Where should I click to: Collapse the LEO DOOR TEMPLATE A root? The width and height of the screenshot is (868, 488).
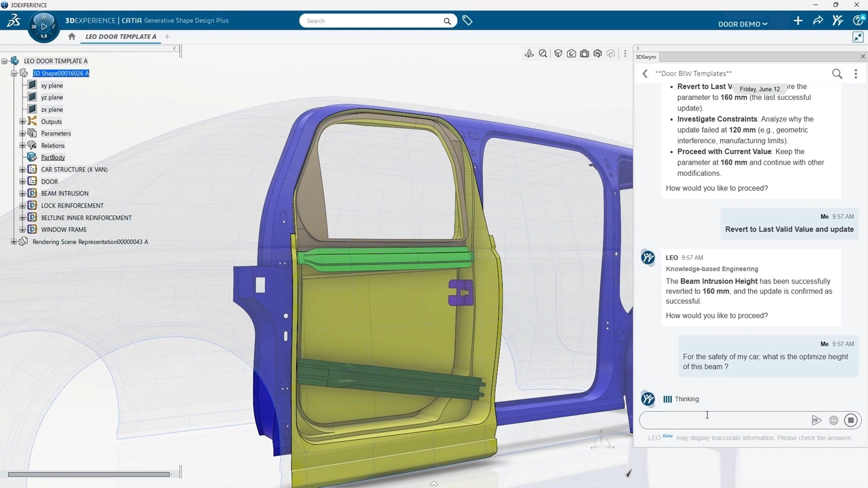(x=5, y=61)
